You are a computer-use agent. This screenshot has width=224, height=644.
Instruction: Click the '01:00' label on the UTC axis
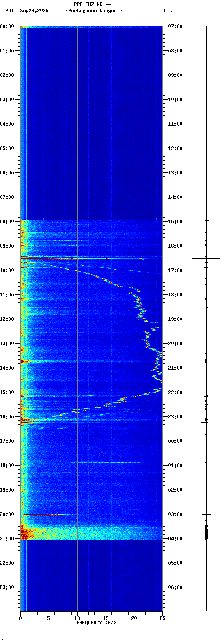(x=175, y=465)
